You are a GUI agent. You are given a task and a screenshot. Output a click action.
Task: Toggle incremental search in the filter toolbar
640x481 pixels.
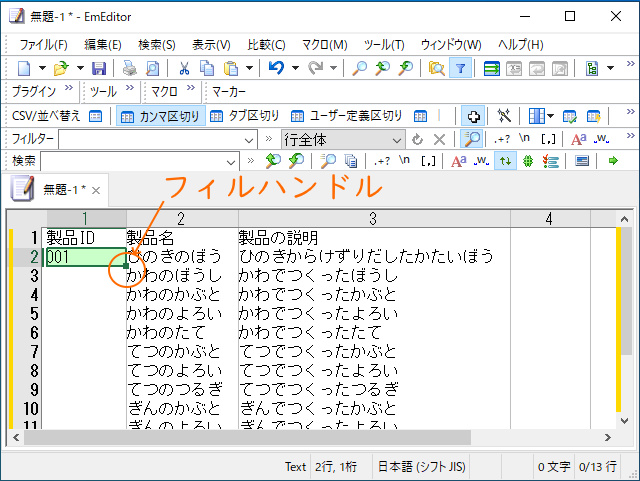coord(471,139)
